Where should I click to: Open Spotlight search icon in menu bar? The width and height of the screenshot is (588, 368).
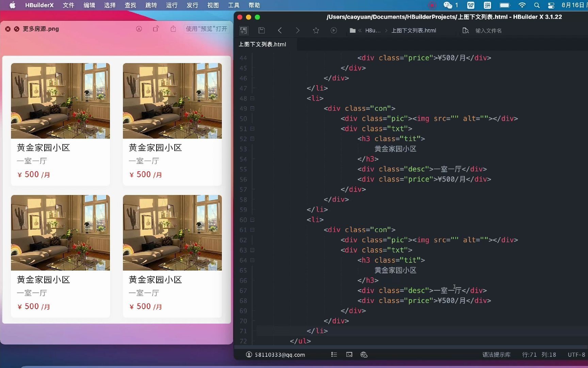(537, 5)
